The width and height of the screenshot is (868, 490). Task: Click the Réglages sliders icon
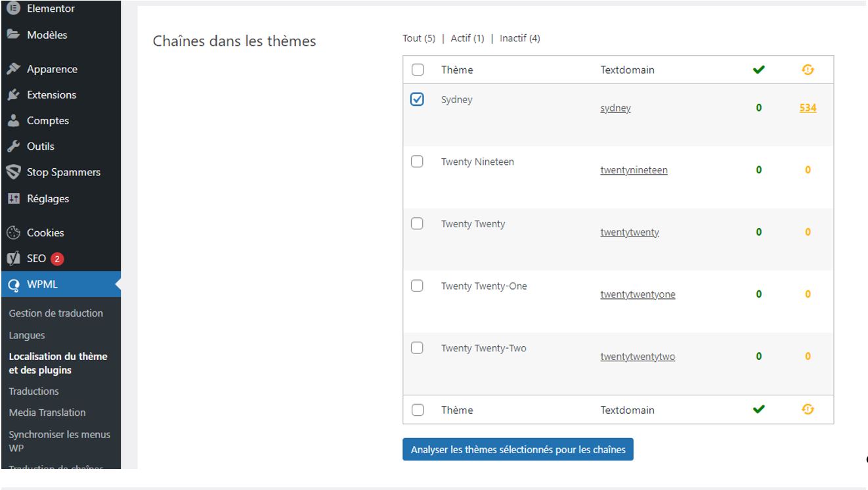12,198
